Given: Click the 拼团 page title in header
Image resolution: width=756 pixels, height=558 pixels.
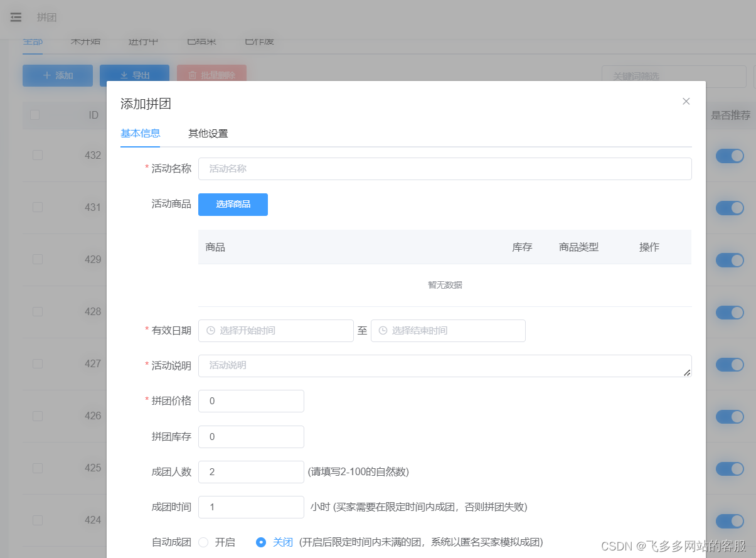Looking at the screenshot, I should click(47, 18).
